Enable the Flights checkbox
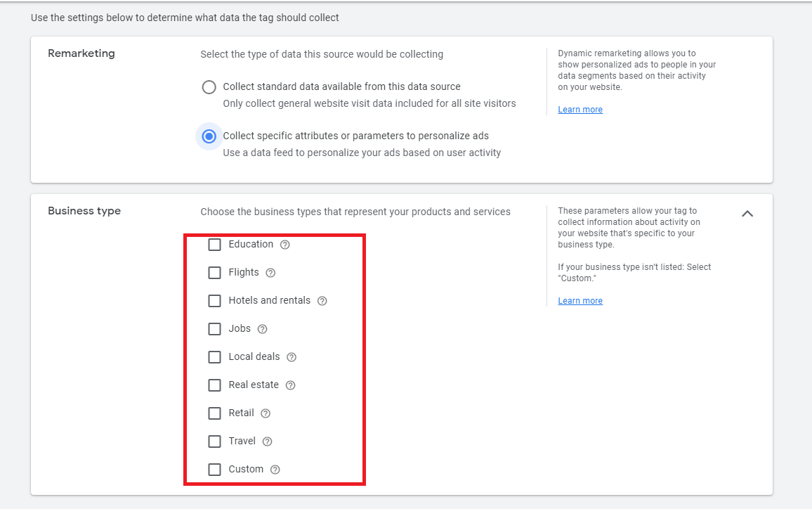The image size is (812, 509). [214, 273]
